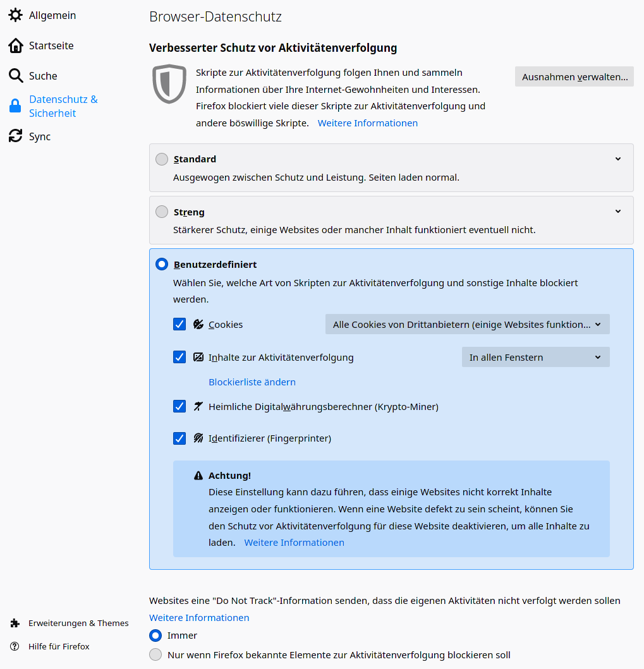Expand the Streng section chevron
This screenshot has width=644, height=669.
click(x=618, y=212)
